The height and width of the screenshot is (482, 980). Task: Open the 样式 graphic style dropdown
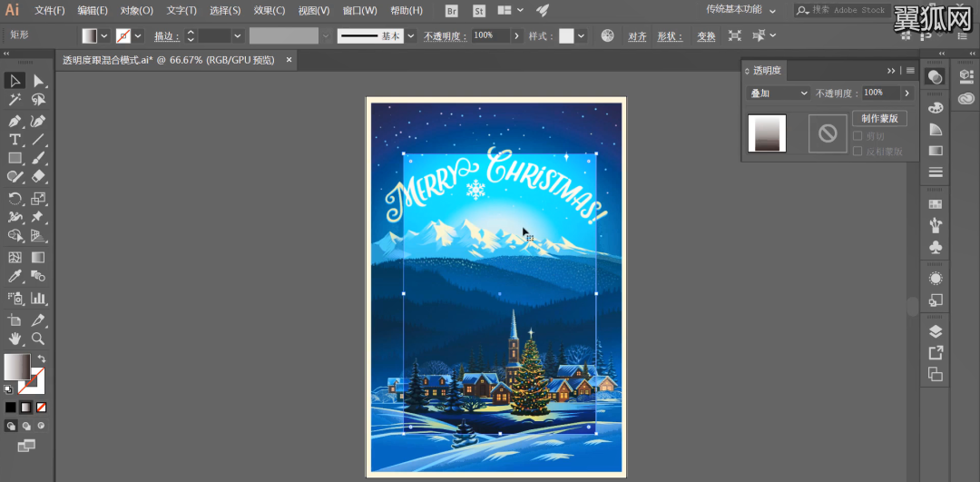tap(582, 36)
